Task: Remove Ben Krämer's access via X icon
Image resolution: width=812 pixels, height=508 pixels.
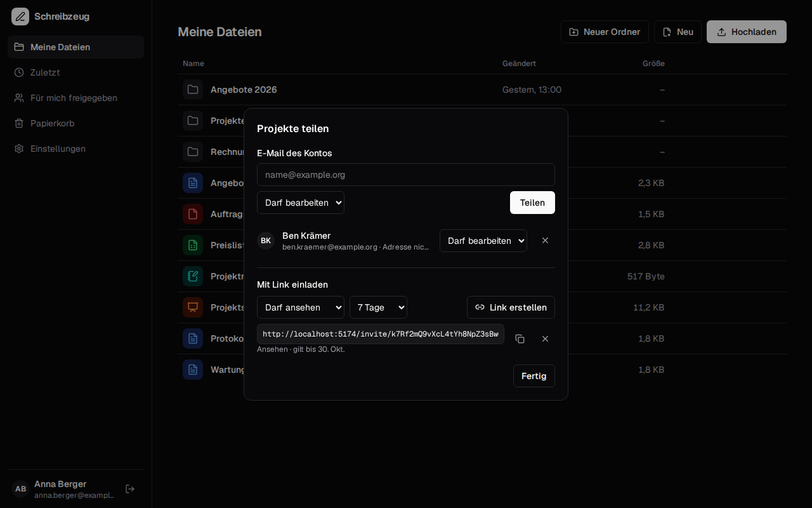Action: (545, 241)
